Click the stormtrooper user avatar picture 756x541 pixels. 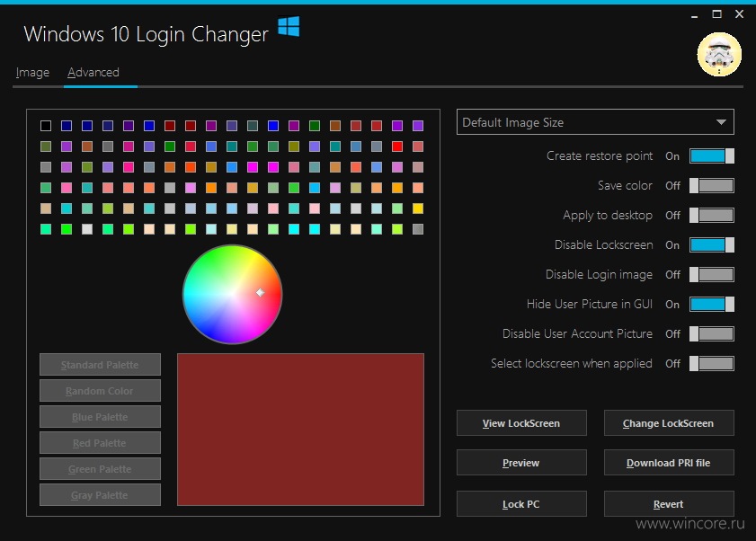719,55
